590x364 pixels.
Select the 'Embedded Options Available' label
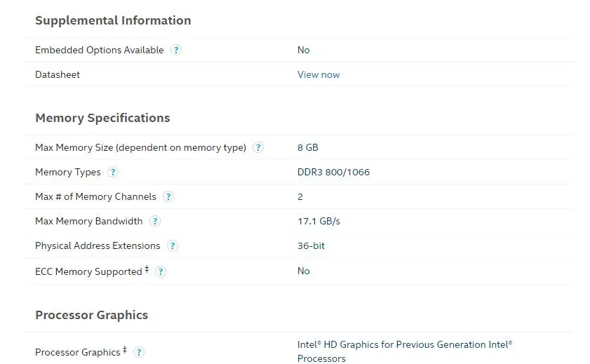click(x=100, y=50)
